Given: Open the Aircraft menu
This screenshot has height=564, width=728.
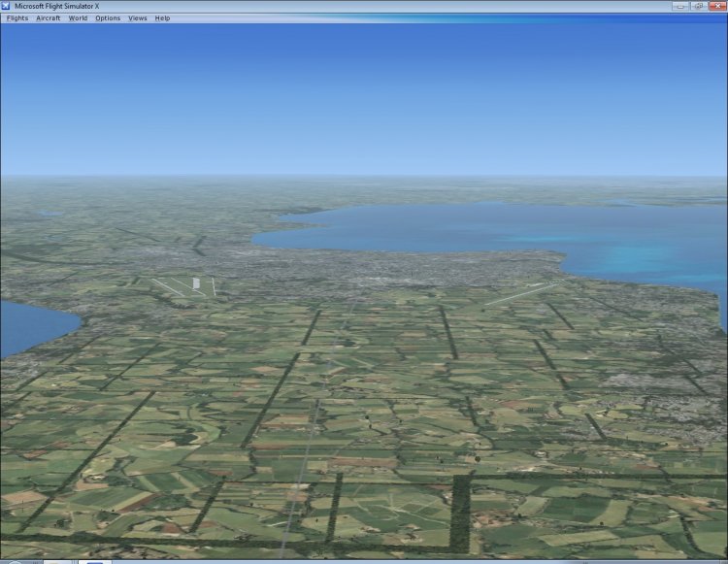Looking at the screenshot, I should pyautogui.click(x=49, y=18).
